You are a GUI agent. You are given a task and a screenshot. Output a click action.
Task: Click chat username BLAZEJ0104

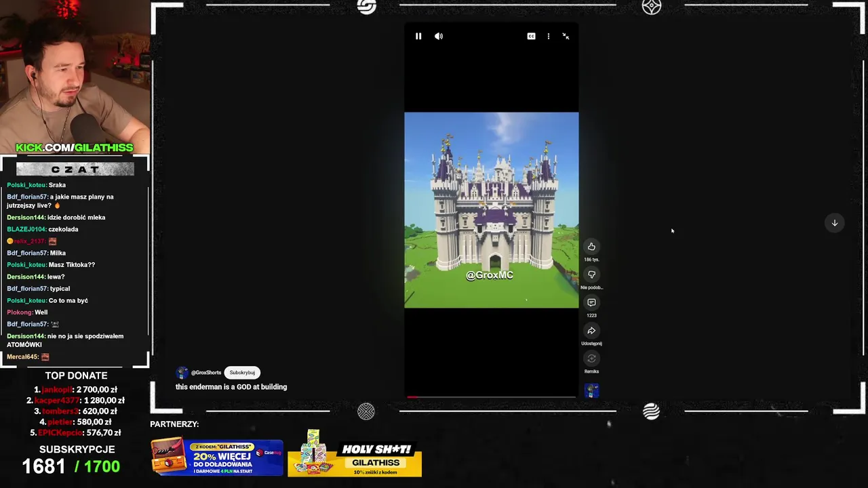click(25, 229)
